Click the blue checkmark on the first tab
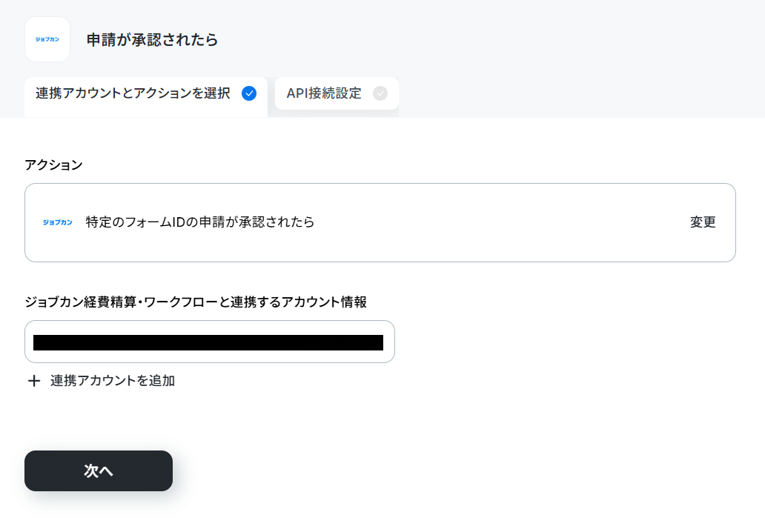The height and width of the screenshot is (532, 765). (249, 93)
